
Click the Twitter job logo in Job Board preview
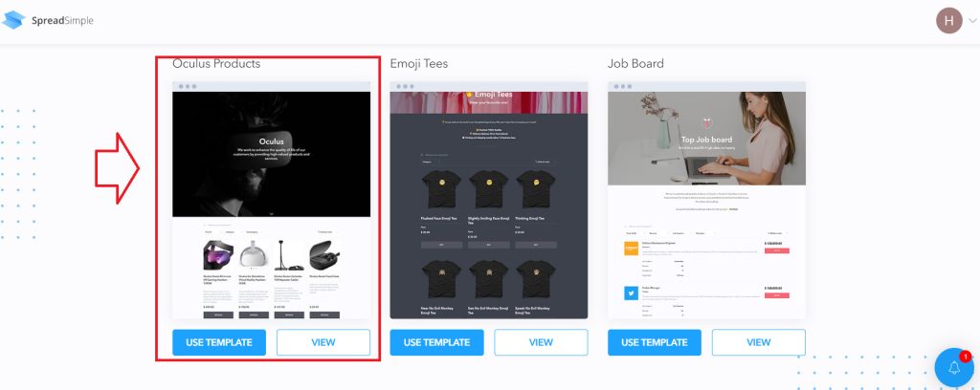[632, 292]
